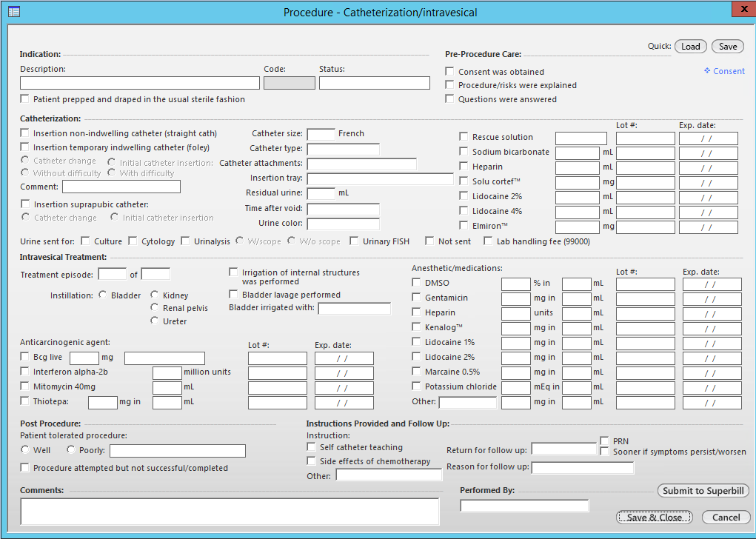This screenshot has height=539, width=756.
Task: Check Side effects of chemotherapy
Action: (312, 461)
